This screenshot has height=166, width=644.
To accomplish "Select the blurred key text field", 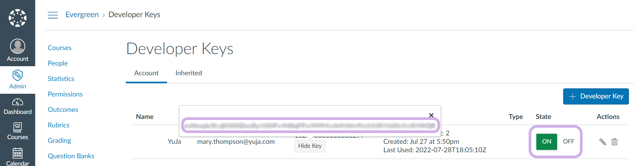I will tap(310, 126).
